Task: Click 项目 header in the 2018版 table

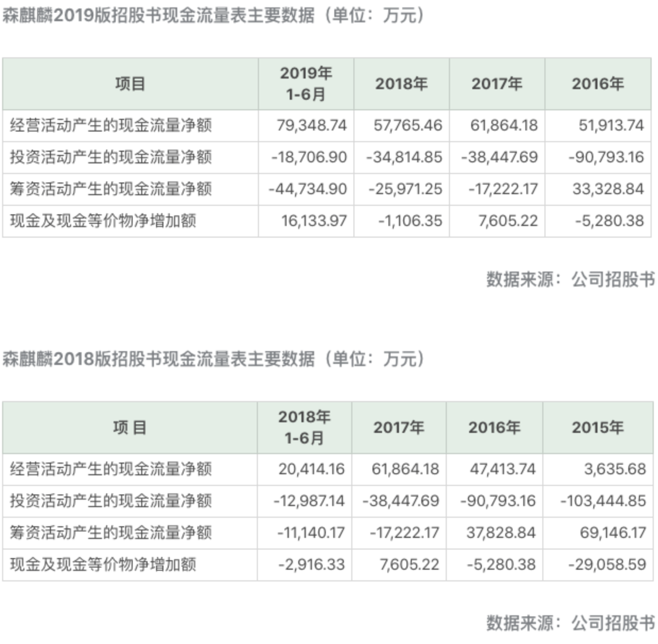Action: (x=129, y=428)
